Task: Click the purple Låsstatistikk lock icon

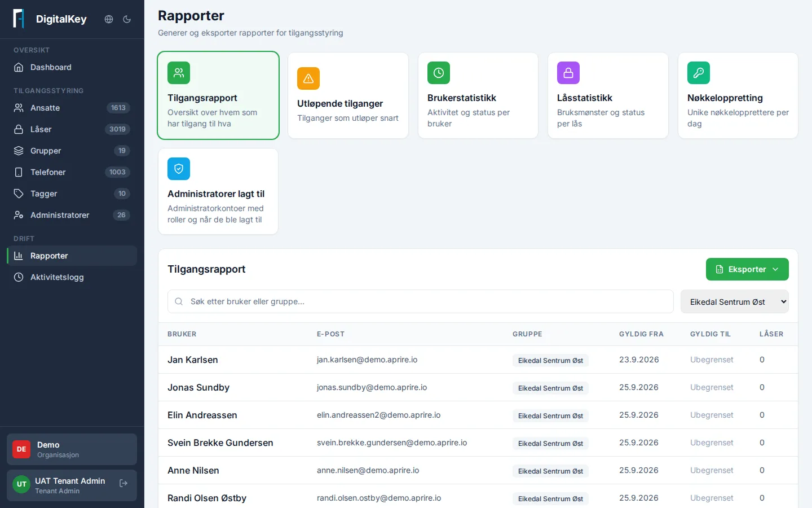Action: 568,73
